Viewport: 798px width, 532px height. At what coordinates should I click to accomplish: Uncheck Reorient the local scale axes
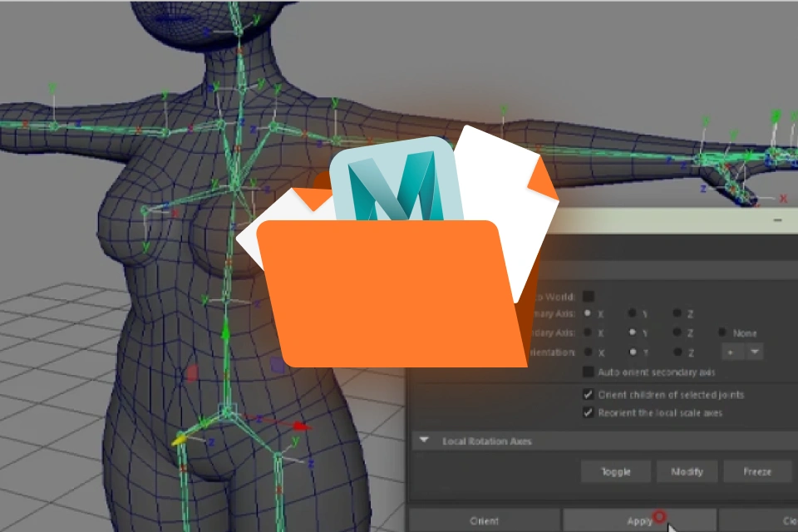point(589,413)
